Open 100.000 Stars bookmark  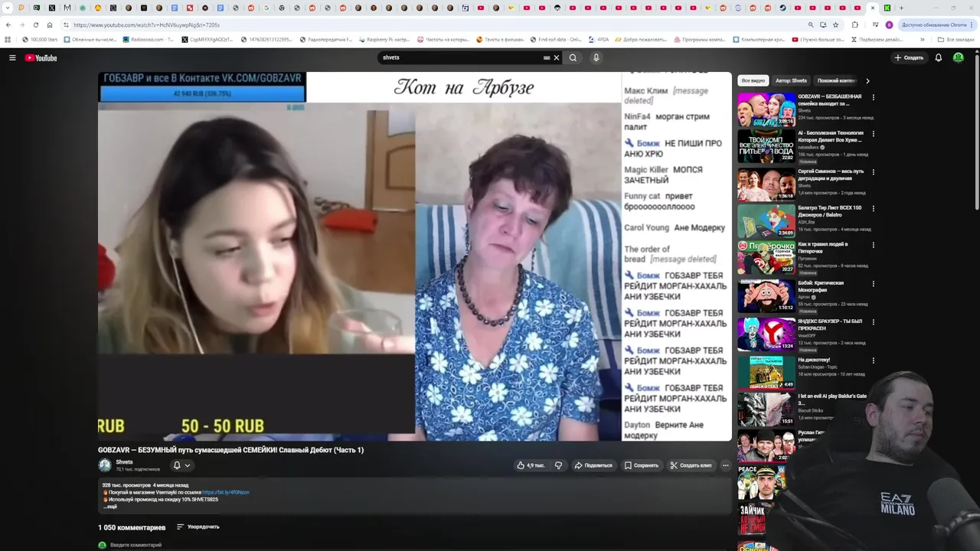coord(41,39)
